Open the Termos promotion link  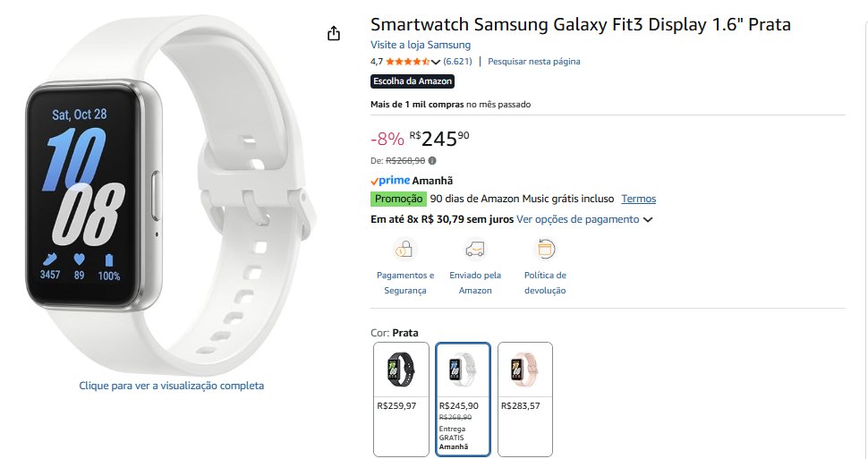tap(638, 199)
